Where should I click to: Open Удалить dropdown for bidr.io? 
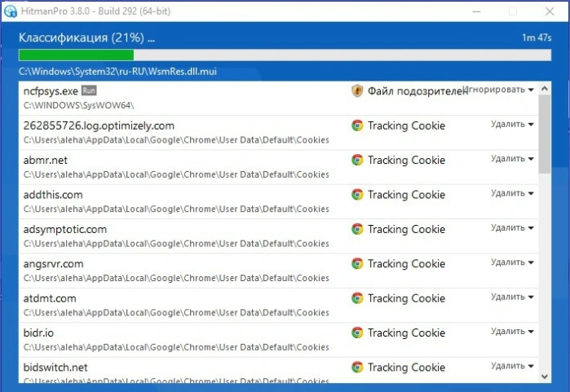tap(512, 332)
